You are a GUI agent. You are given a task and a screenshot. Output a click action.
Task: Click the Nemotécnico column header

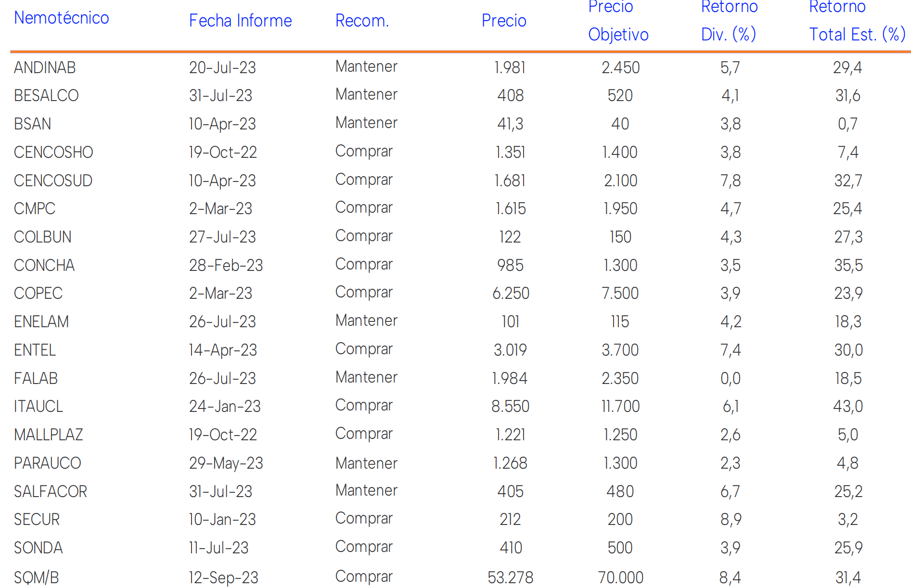[x=61, y=18]
